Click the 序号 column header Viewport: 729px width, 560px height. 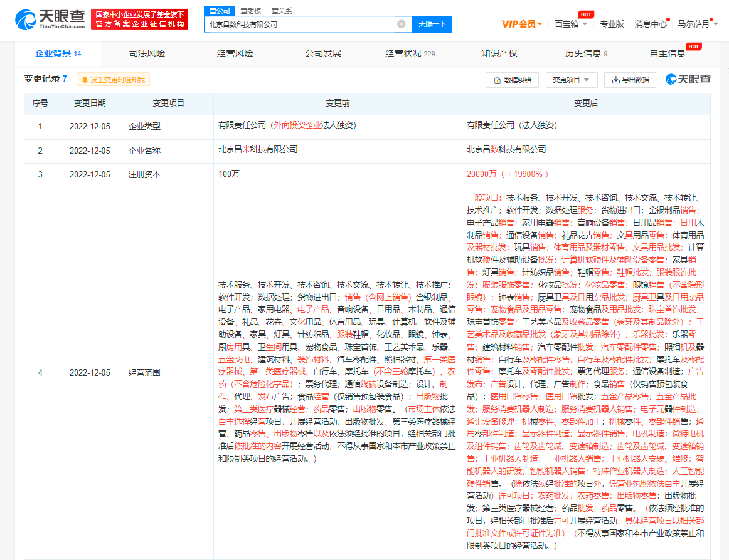40,103
